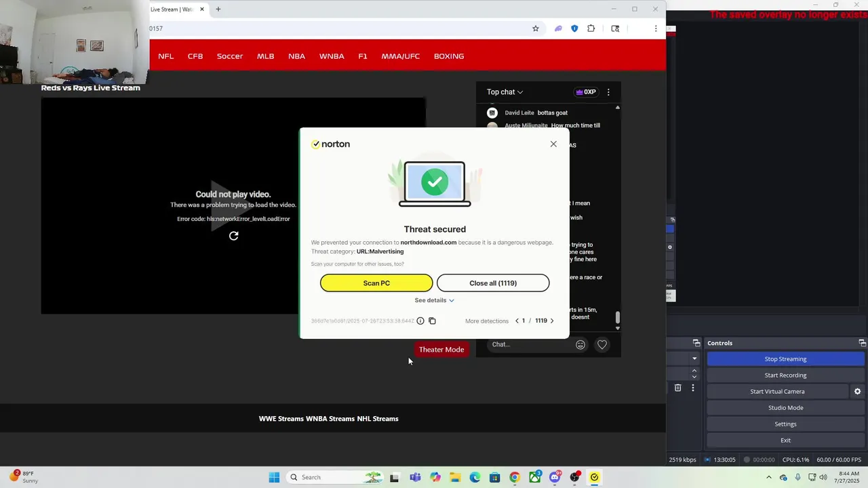Open the chat options three-dot menu

608,92
